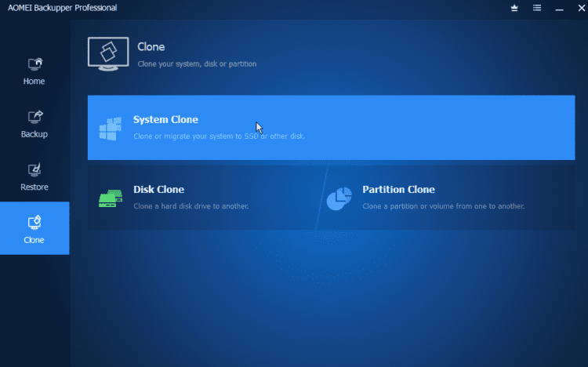The image size is (588, 367).
Task: Click the crown upgrade icon in title bar
Action: pyautogui.click(x=514, y=8)
